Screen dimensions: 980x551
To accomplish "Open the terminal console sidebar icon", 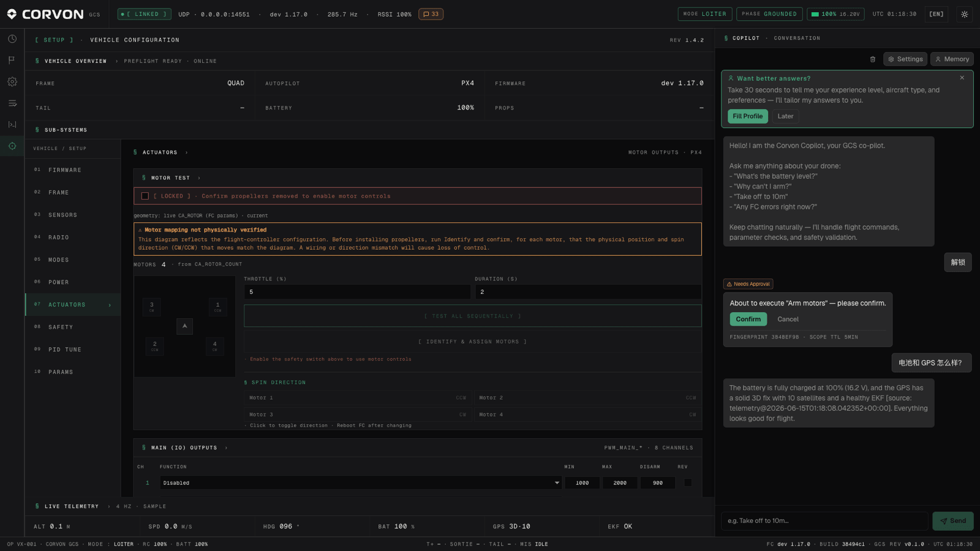I will (12, 124).
